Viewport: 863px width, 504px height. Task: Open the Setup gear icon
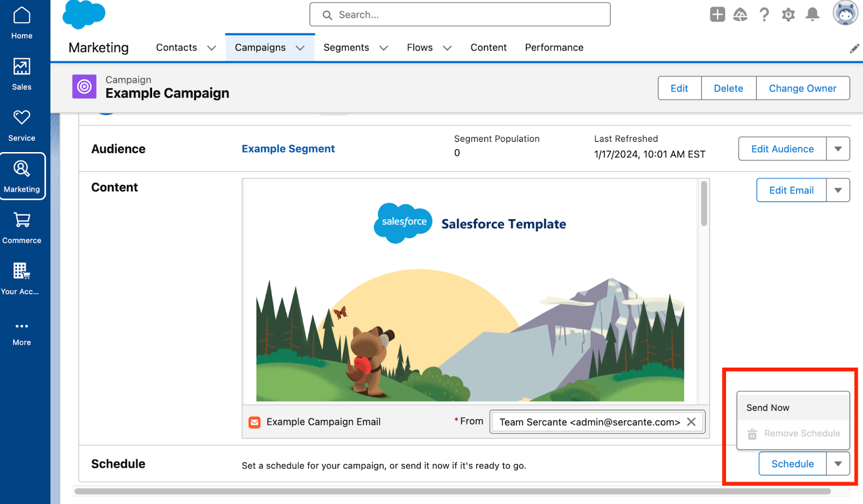coord(788,15)
